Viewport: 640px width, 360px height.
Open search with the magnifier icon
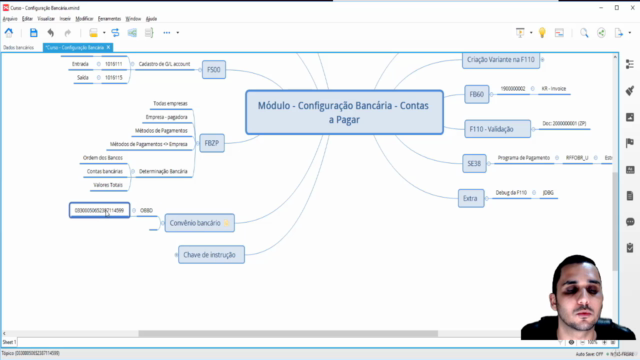[584, 33]
